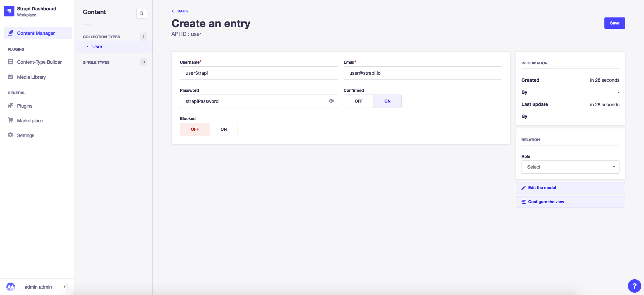Click the Strapi Dashboard title
The width and height of the screenshot is (644, 295).
[37, 9]
